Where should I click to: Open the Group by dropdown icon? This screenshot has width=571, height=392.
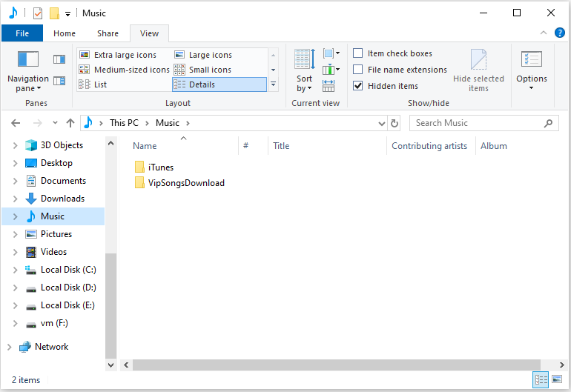(331, 53)
